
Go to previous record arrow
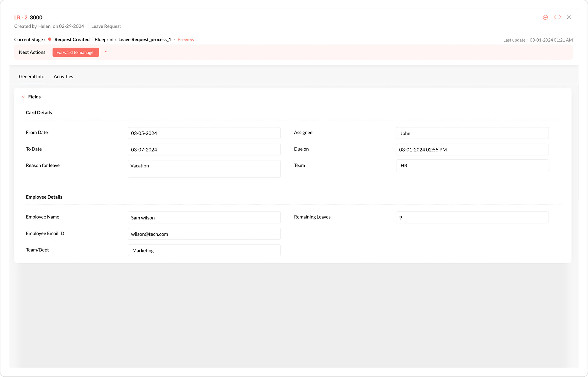coord(555,17)
